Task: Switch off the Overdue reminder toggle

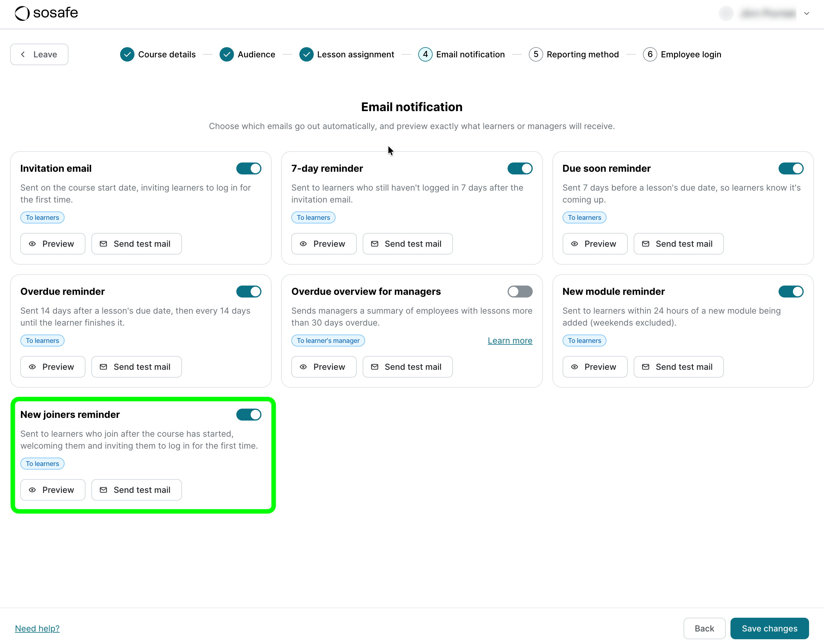Action: 249,291
